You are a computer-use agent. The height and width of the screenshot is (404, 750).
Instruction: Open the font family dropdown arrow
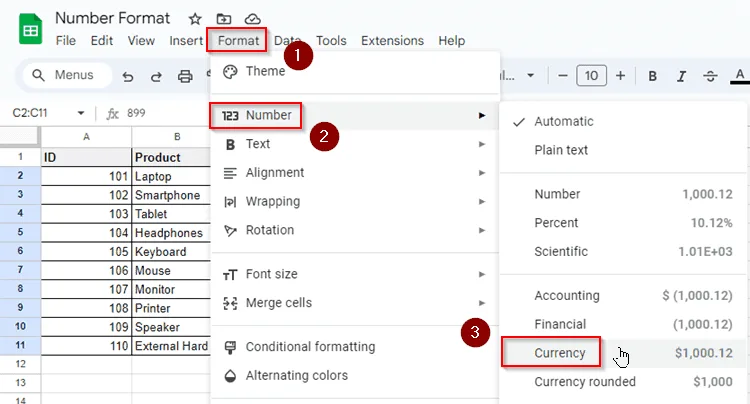tap(530, 76)
